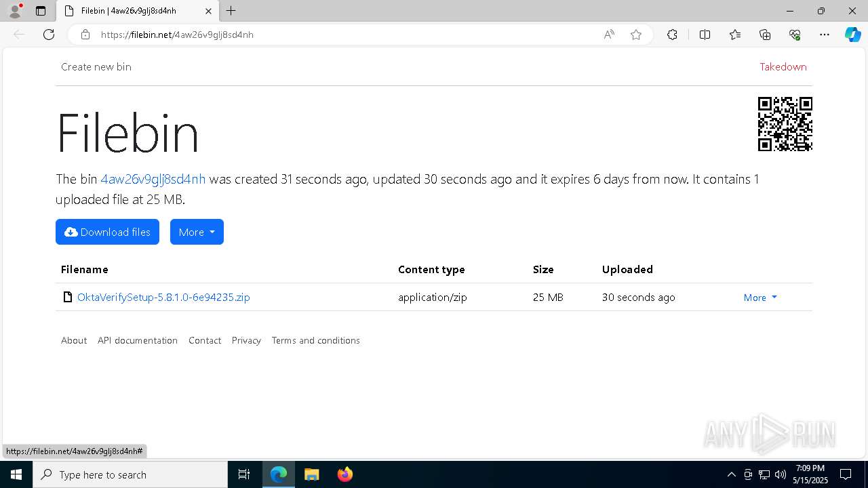This screenshot has height=488, width=868.
Task: Open the Copilot sidebar icon
Action: click(x=852, y=35)
